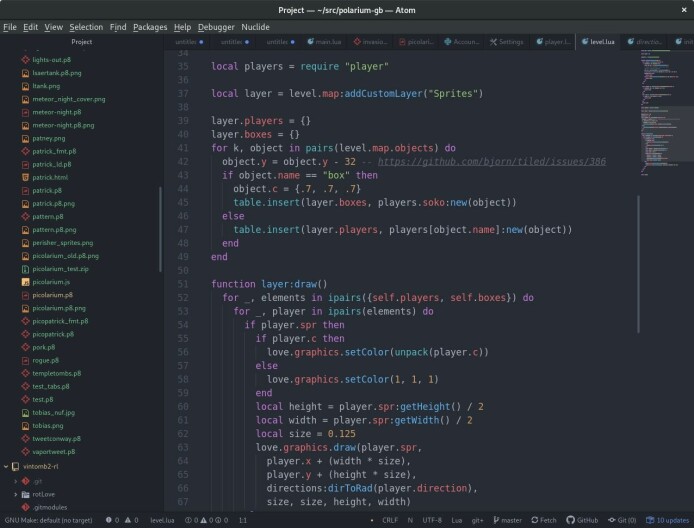Open the Nuclide menu

tap(255, 27)
